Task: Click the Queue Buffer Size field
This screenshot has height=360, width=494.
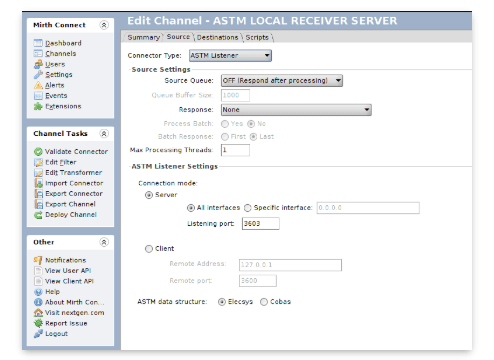Action: click(x=235, y=95)
